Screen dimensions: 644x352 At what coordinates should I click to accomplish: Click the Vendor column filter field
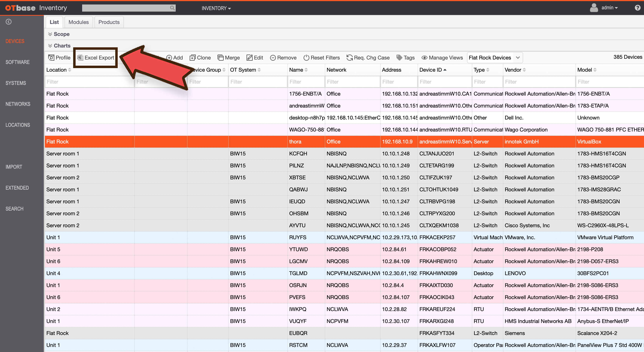(539, 82)
